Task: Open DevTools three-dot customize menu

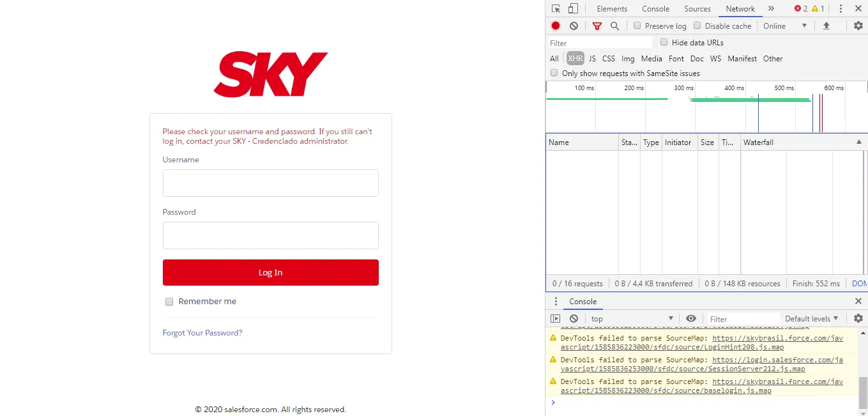Action: (841, 9)
